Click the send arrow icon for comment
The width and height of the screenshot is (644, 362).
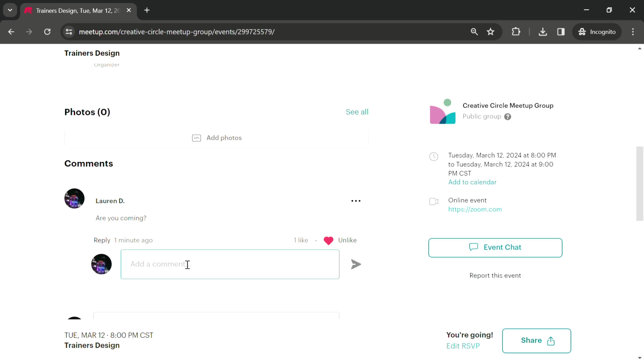357,264
